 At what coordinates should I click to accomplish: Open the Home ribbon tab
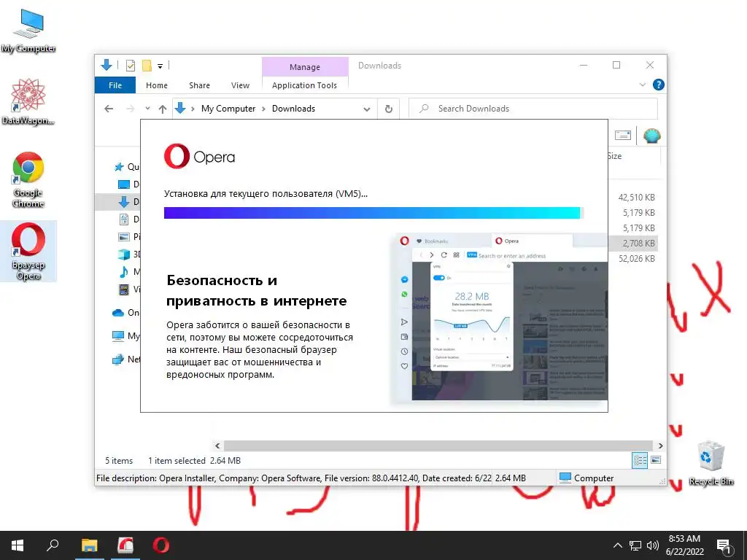click(157, 85)
